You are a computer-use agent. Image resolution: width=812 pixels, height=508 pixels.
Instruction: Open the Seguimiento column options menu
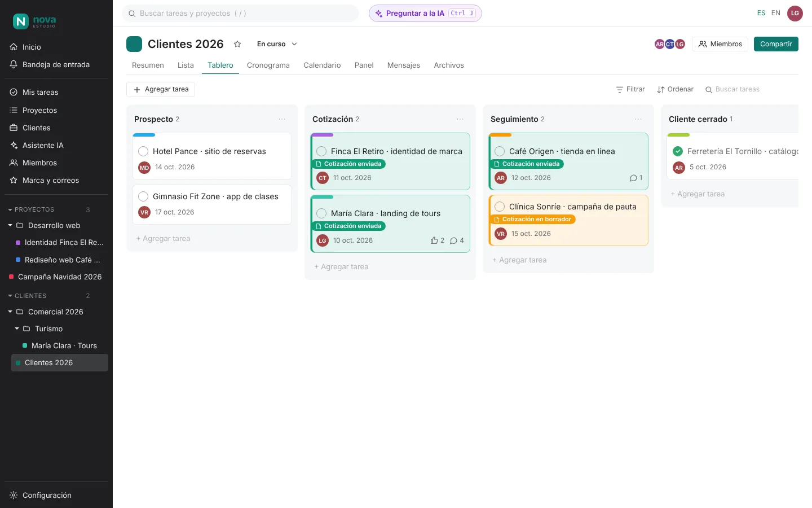point(638,119)
